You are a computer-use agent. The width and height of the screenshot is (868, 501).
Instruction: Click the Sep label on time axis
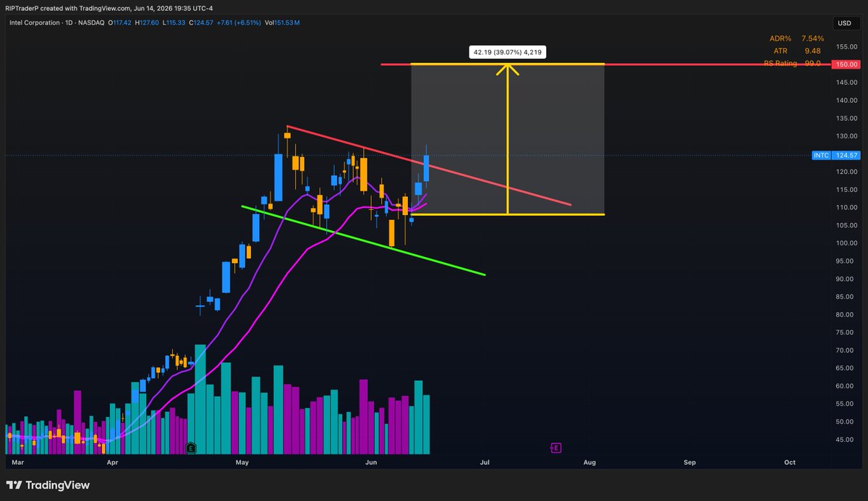pyautogui.click(x=689, y=462)
